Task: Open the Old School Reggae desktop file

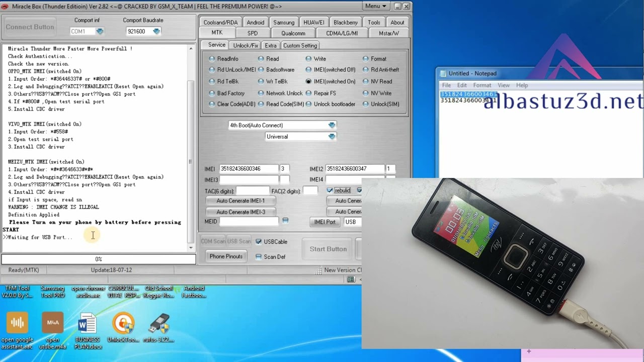Action: point(159,292)
